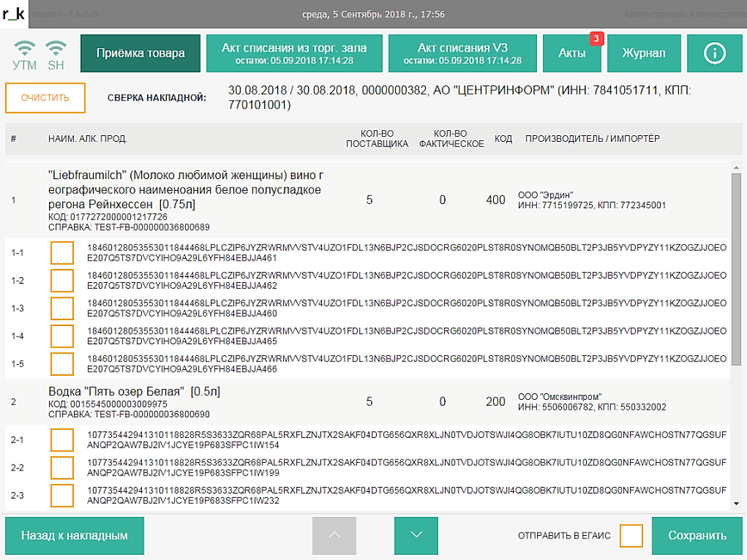Click scrollbar up arrow in the list
The height and width of the screenshot is (560, 747).
click(x=736, y=168)
